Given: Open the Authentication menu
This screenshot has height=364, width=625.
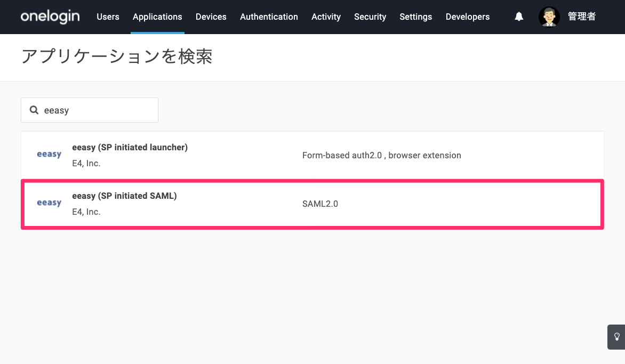Looking at the screenshot, I should click(x=269, y=17).
